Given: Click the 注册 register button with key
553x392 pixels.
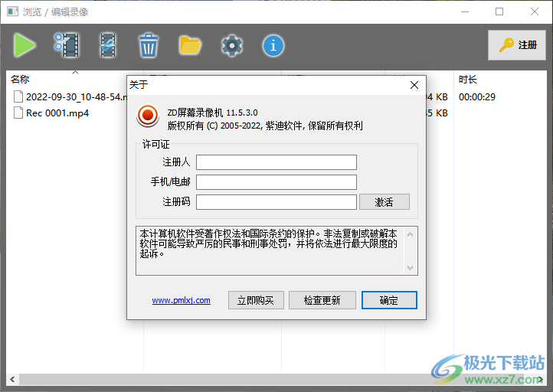Looking at the screenshot, I should [517, 44].
